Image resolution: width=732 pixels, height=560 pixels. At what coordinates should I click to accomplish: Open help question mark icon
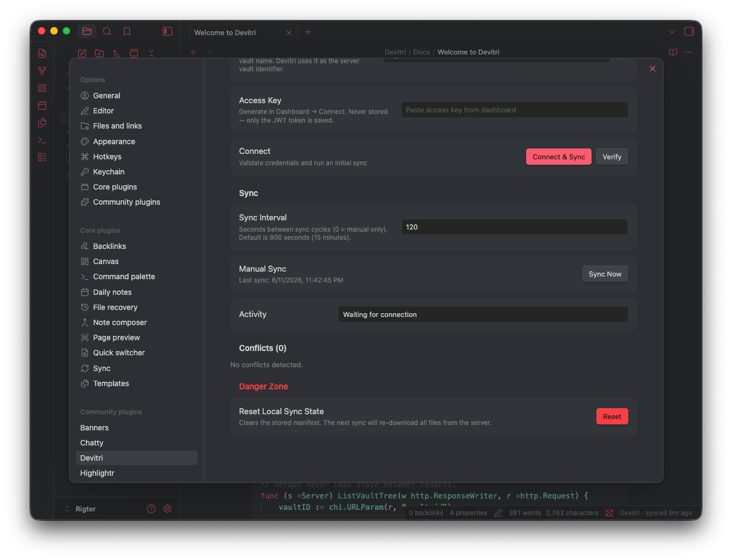151,509
